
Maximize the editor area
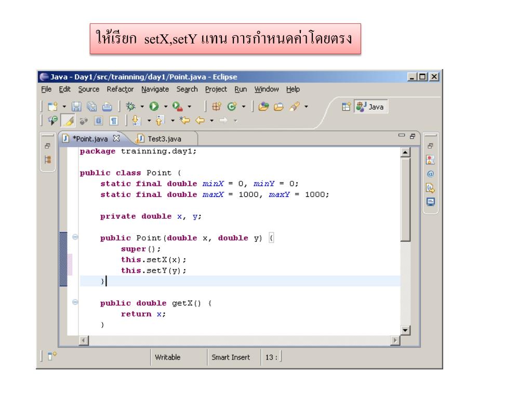[413, 136]
